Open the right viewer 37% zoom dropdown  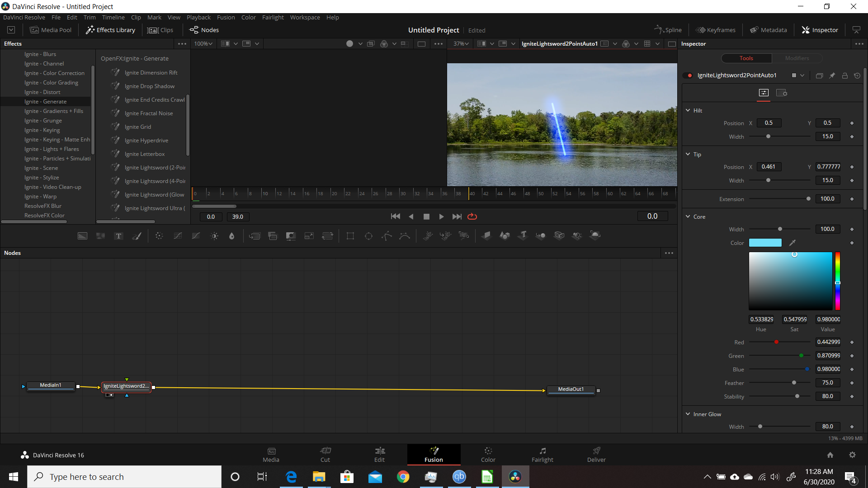click(x=461, y=44)
